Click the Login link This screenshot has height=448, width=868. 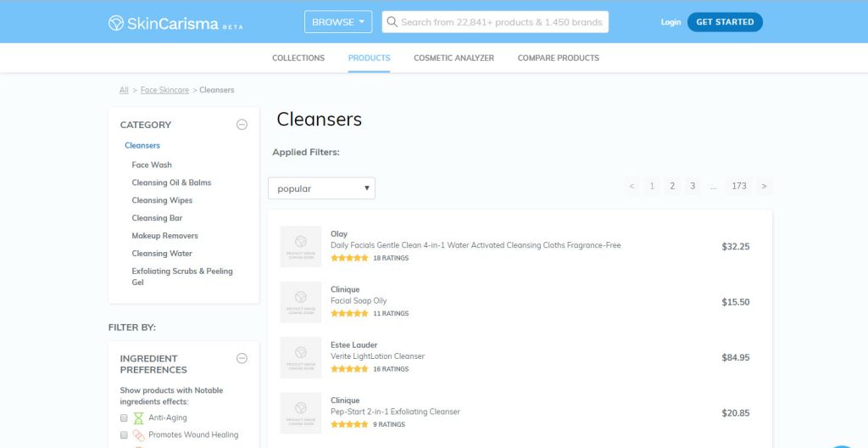pos(670,22)
